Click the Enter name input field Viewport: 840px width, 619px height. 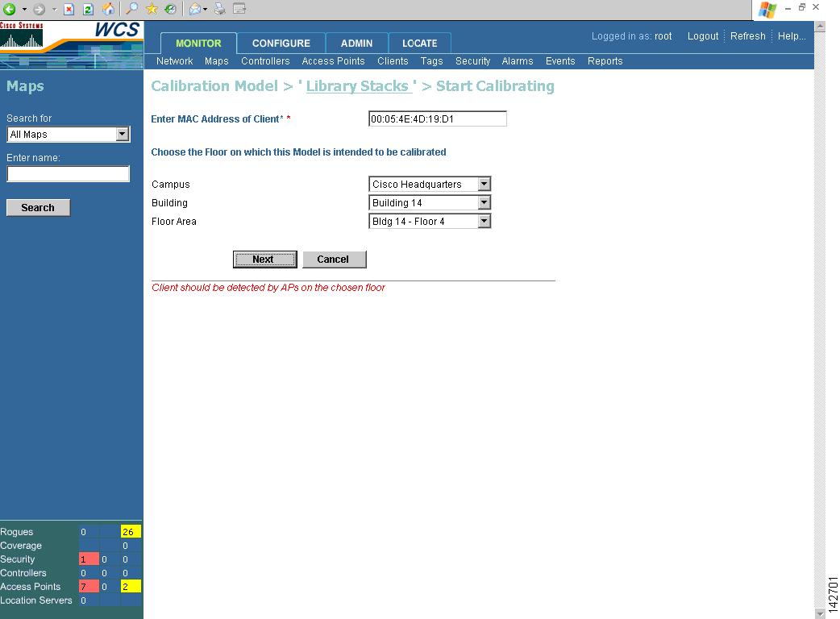[68, 173]
